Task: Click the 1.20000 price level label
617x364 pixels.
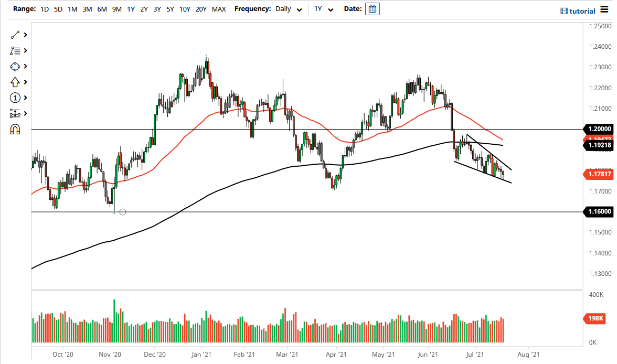Action: click(598, 129)
